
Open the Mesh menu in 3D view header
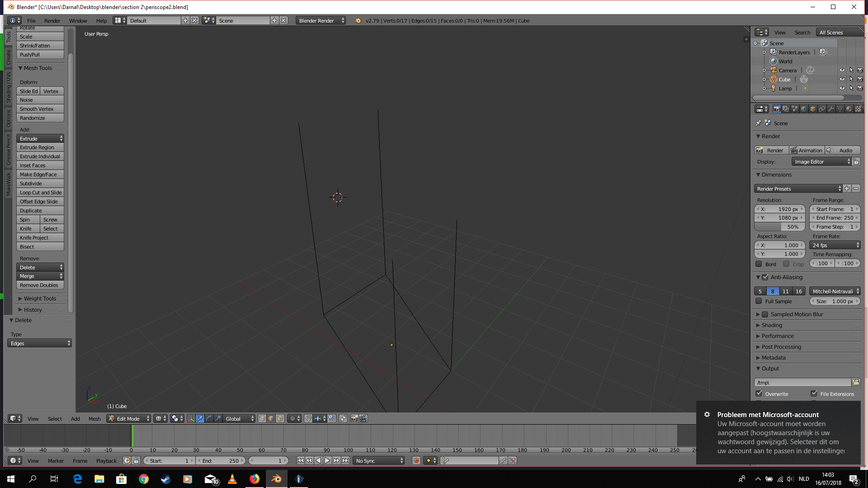pos(94,418)
